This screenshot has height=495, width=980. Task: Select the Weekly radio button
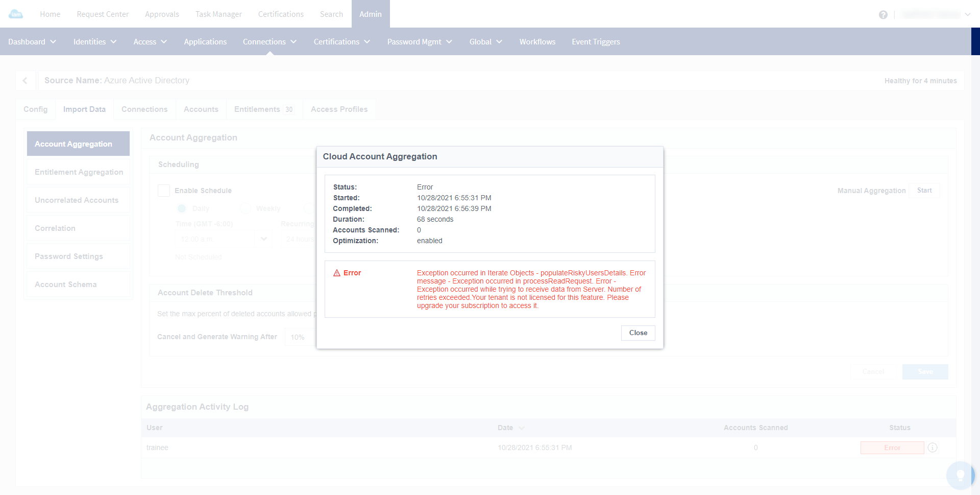pos(246,208)
